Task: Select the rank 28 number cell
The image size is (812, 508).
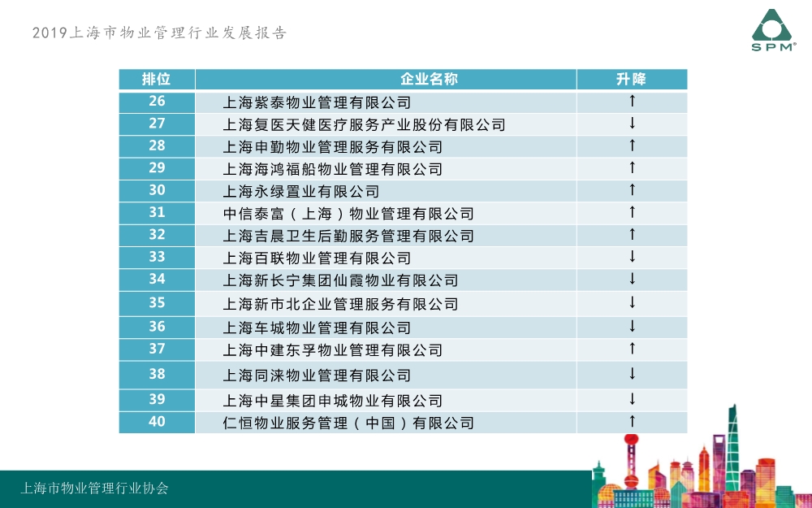Action: point(157,145)
